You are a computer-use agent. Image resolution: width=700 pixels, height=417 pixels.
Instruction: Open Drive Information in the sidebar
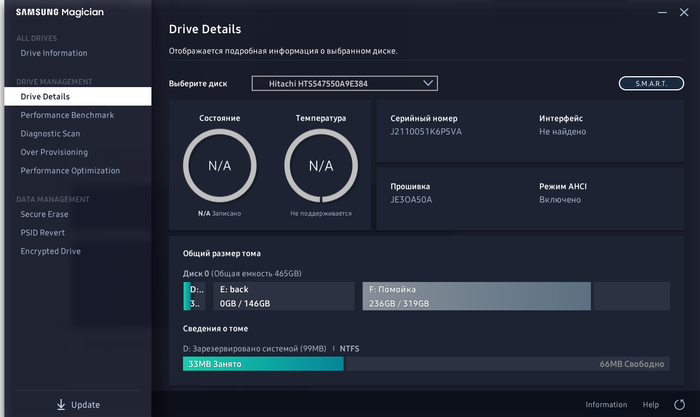click(54, 53)
